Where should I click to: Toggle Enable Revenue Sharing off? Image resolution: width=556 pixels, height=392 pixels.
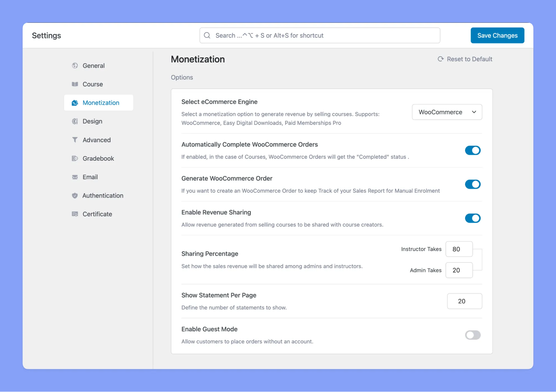473,218
